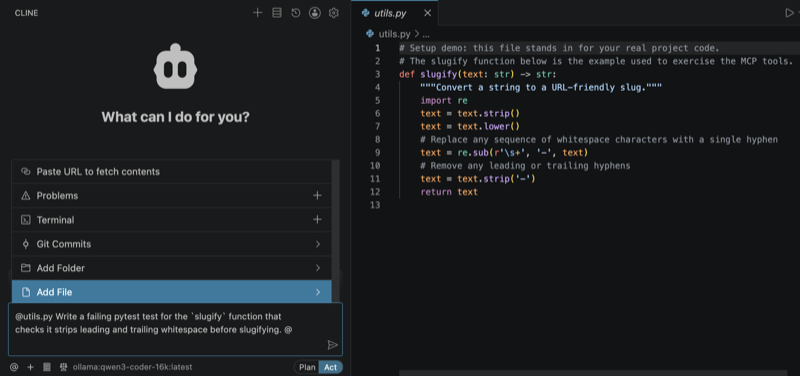Click line number 3 in gutter
The height and width of the screenshot is (376, 800).
[378, 74]
